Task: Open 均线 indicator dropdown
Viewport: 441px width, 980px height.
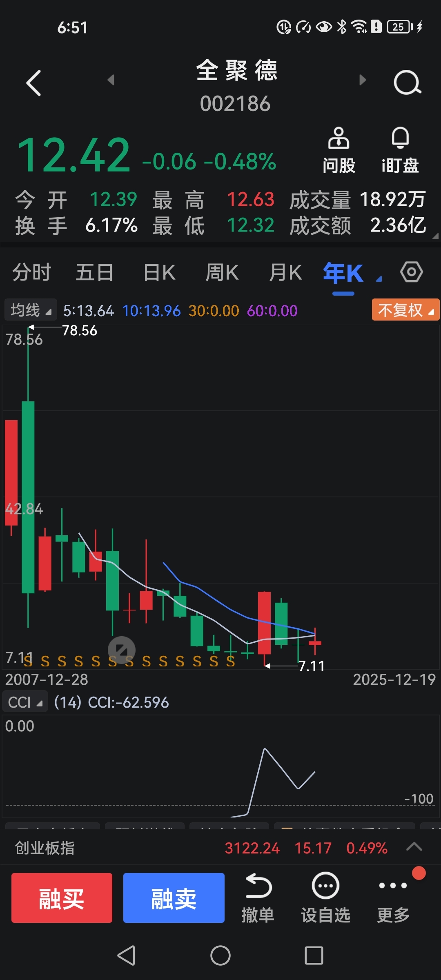Action: tap(31, 310)
